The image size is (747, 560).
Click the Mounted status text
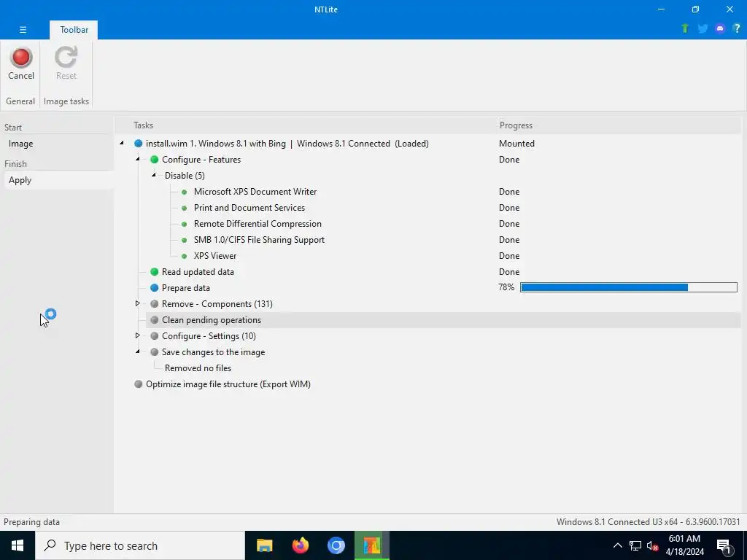tap(517, 144)
